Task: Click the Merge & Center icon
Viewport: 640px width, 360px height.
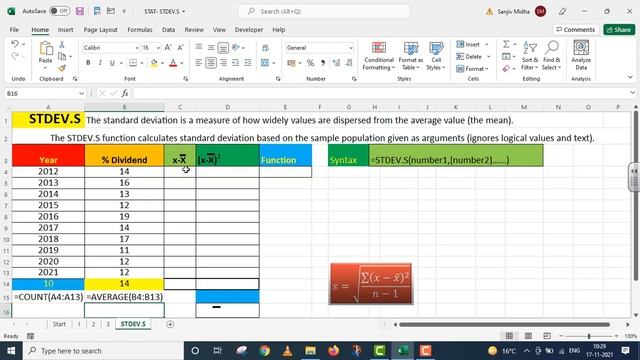Action: pos(265,63)
